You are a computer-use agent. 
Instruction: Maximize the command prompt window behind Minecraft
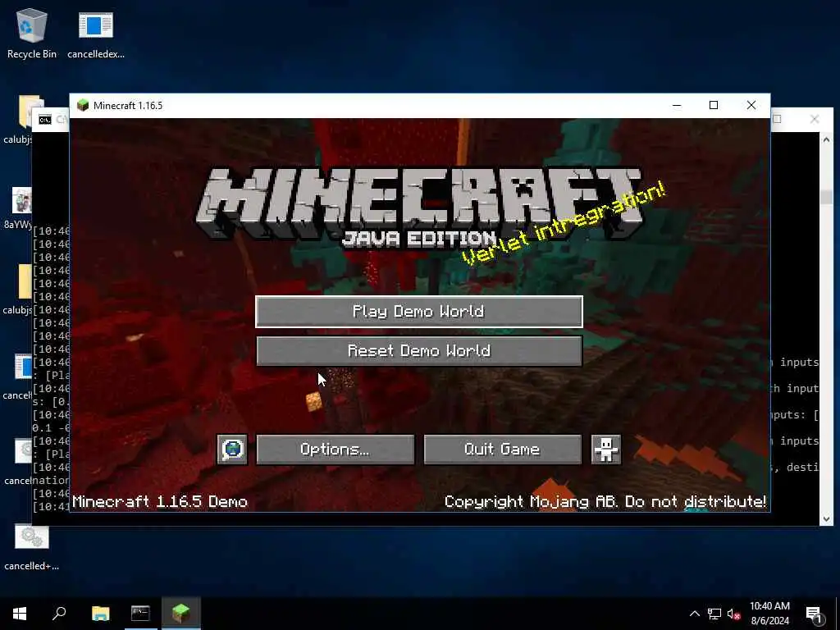pyautogui.click(x=778, y=119)
